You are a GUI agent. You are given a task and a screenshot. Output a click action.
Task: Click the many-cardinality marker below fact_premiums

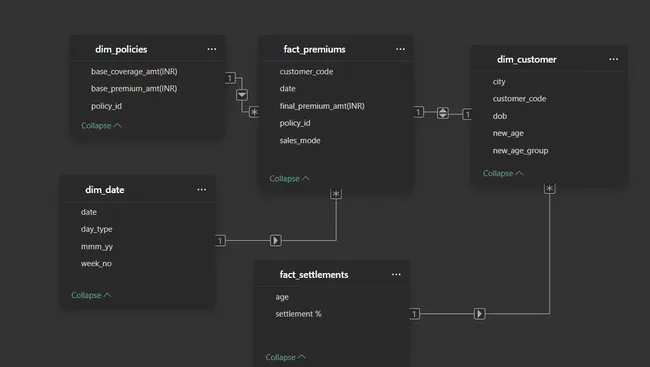click(336, 194)
